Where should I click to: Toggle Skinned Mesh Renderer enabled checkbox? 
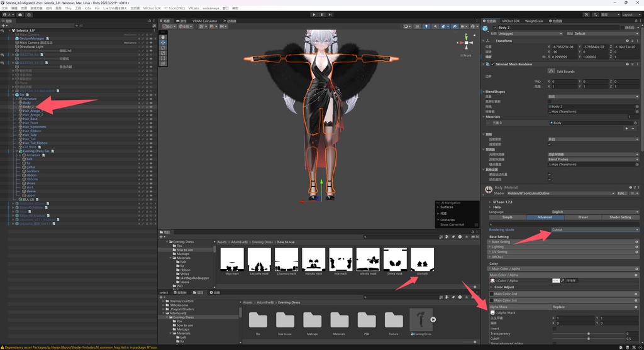coord(492,64)
